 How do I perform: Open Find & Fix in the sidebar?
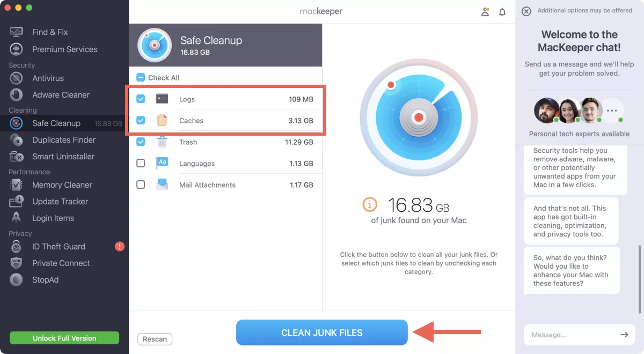[x=64, y=32]
